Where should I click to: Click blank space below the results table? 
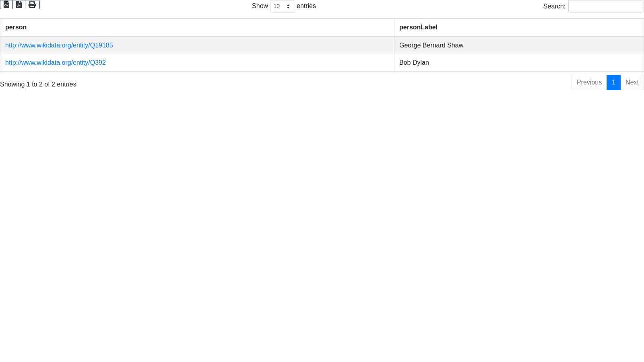pyautogui.click(x=322, y=221)
